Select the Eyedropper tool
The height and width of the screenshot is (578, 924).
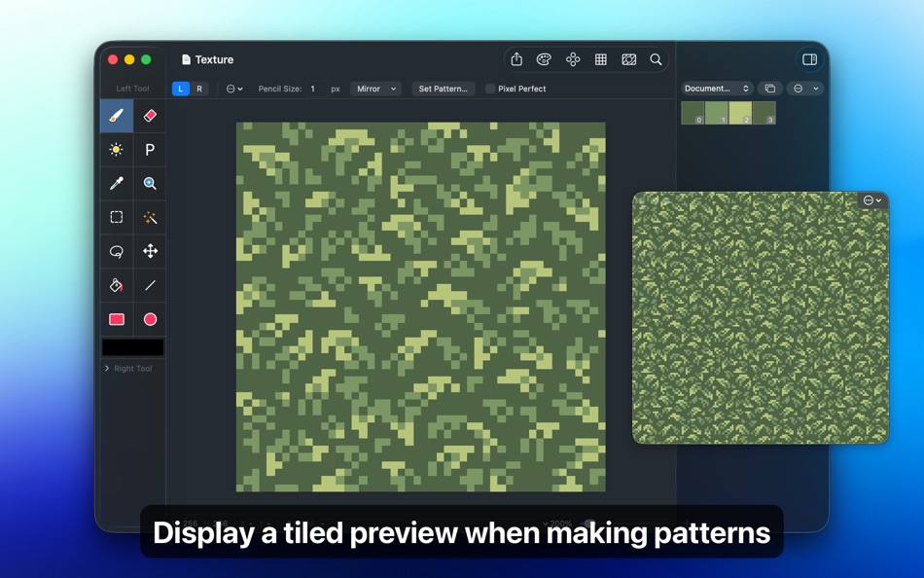click(x=116, y=183)
